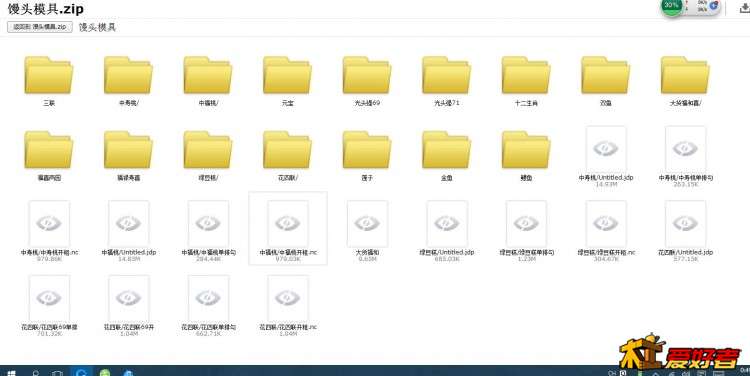Preview 中福桃/Untitled.jdp file (14.83M)
Screen dimensions: 750x376
[128, 223]
